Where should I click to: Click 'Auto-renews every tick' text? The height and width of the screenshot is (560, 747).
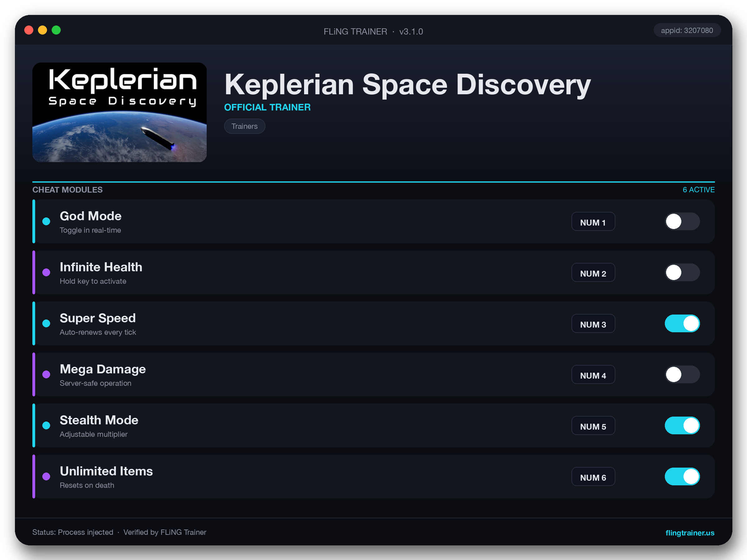98,332
